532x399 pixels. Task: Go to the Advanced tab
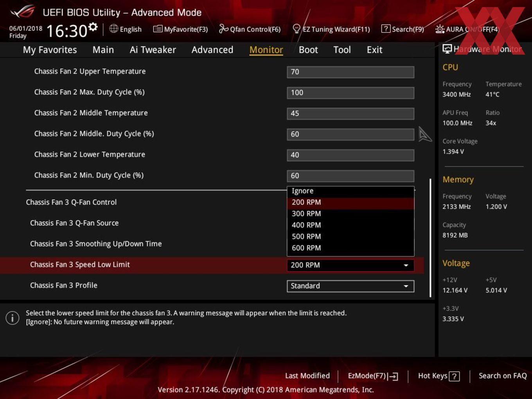point(212,50)
